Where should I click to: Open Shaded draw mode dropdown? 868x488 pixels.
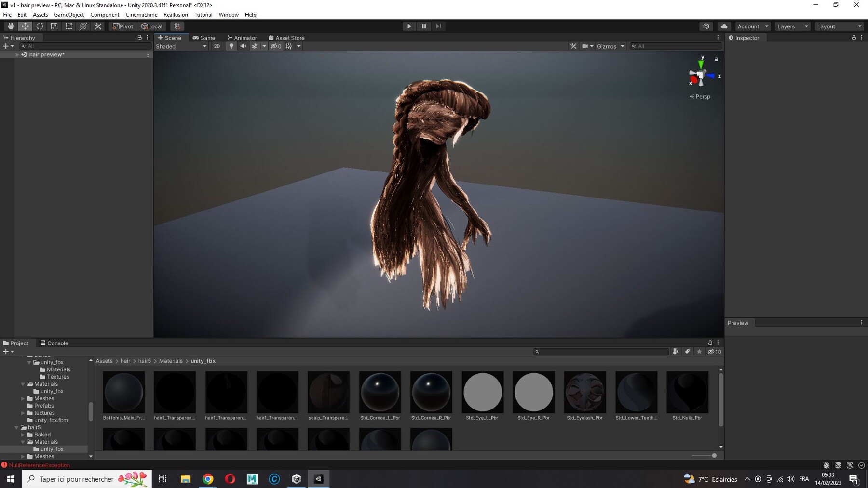[x=181, y=46]
